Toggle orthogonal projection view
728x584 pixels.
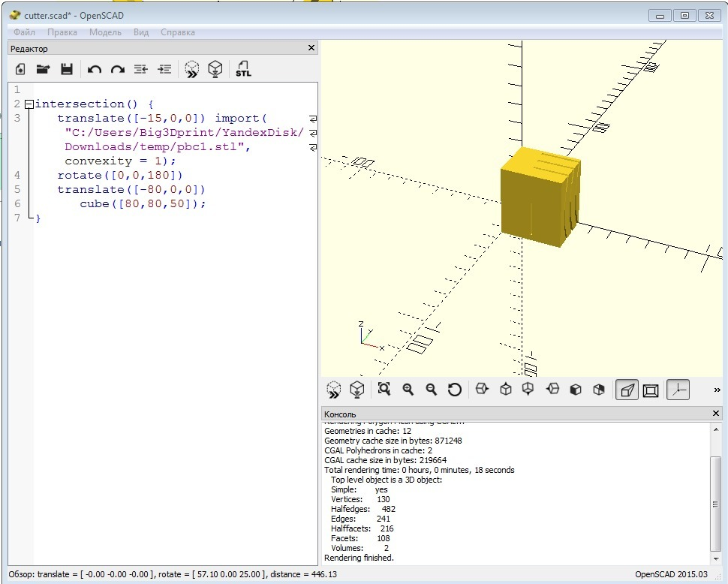click(651, 390)
